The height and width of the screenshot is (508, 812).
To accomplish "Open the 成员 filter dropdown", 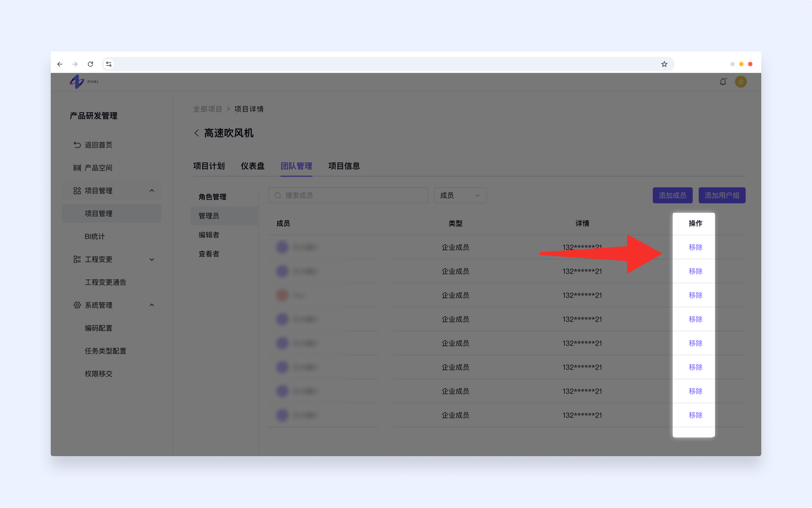I will pyautogui.click(x=460, y=195).
